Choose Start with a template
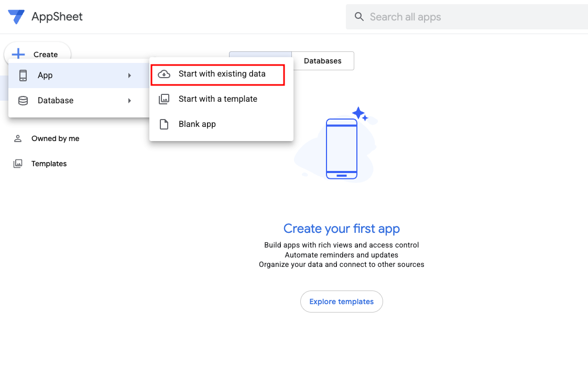 221,99
